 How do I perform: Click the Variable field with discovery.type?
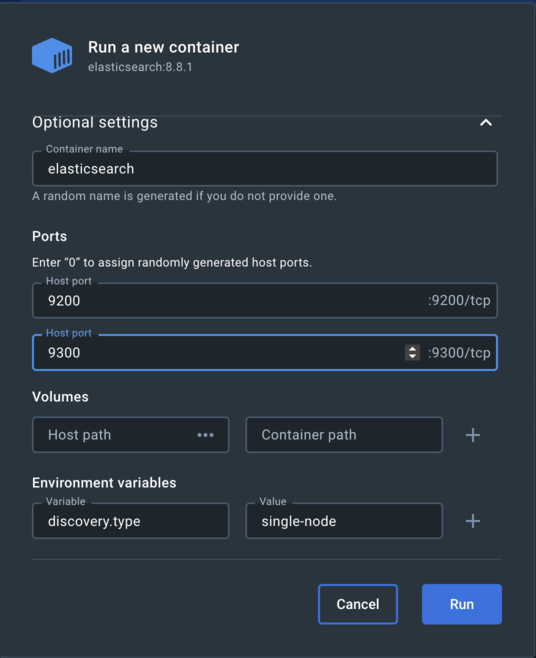pos(131,521)
